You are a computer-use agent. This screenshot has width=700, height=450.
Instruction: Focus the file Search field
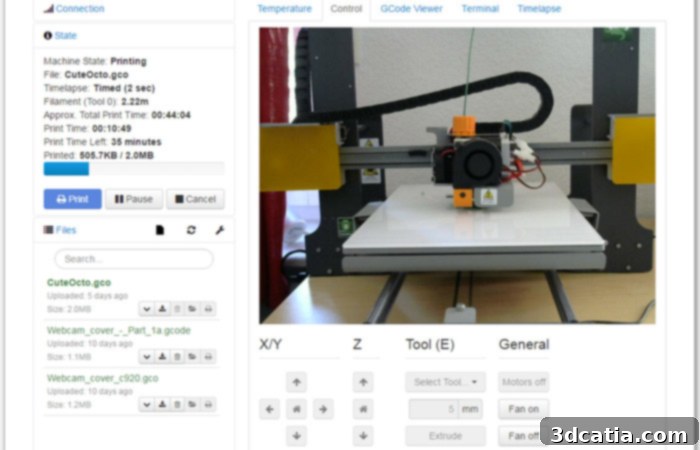tap(134, 259)
